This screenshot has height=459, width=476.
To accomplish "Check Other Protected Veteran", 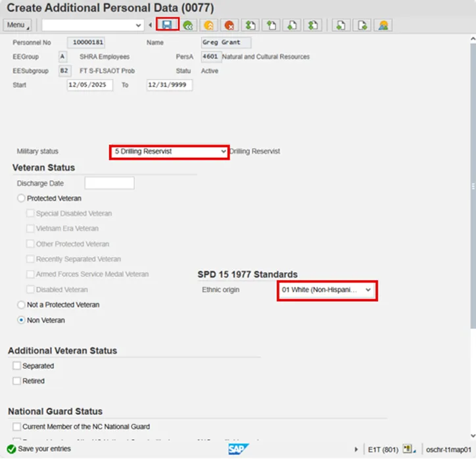I will [30, 243].
